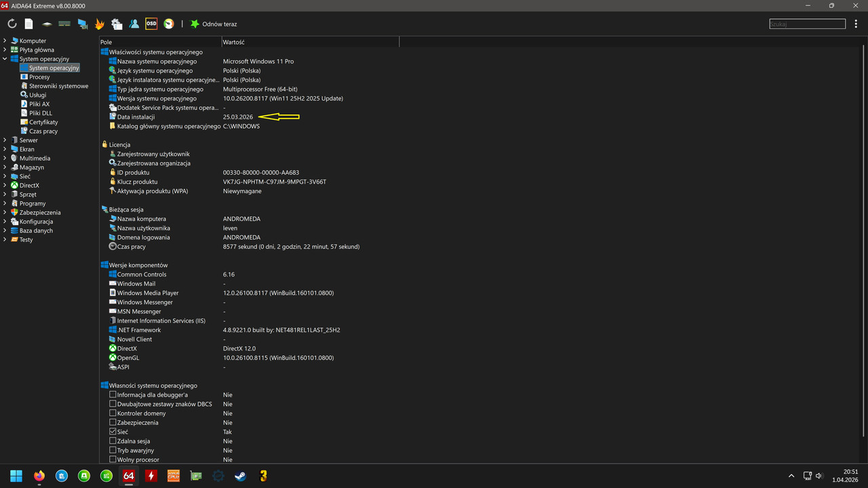Screen dimensions: 868x488
Task: Select Sterowniki systemowe tree item
Action: 58,86
